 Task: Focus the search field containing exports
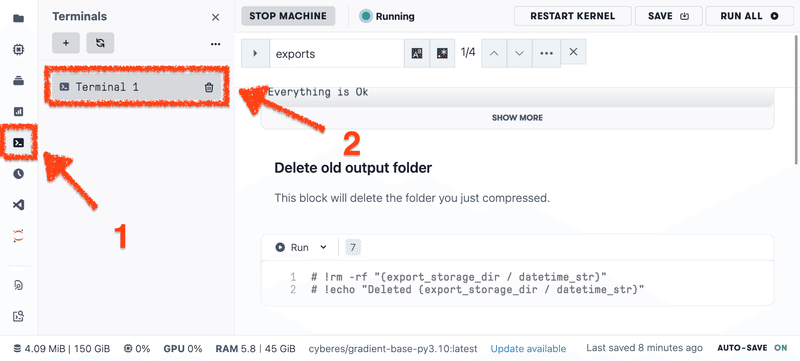pyautogui.click(x=337, y=54)
